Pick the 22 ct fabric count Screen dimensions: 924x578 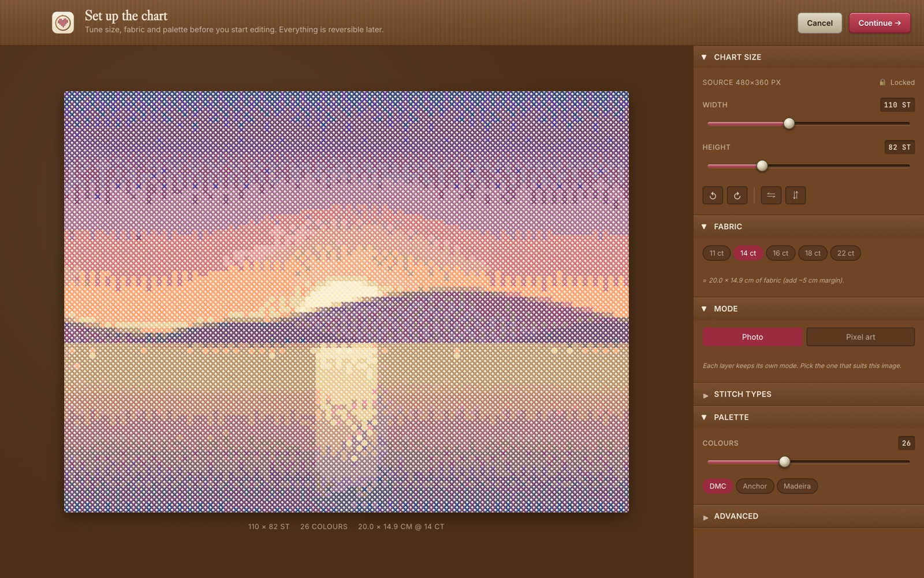click(845, 253)
